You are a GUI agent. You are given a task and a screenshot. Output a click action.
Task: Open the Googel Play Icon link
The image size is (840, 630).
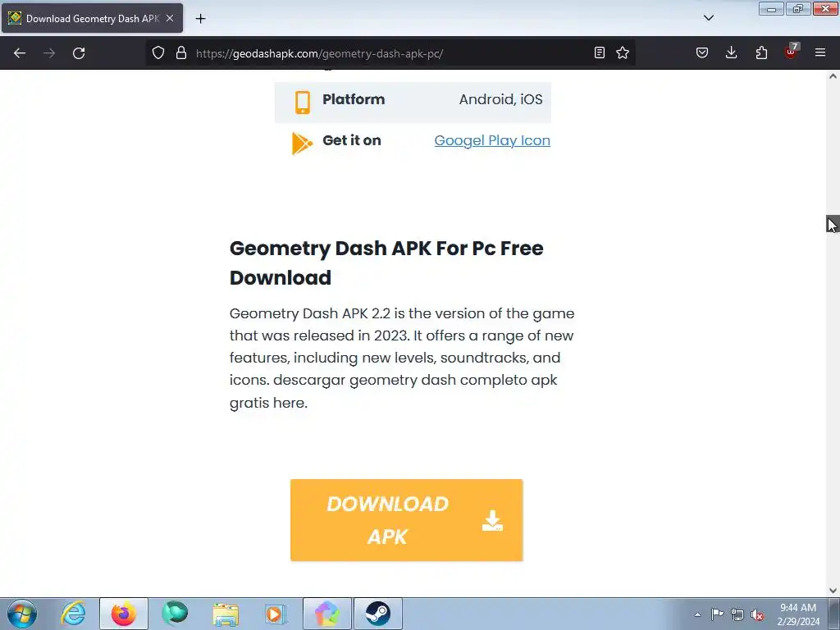click(x=492, y=140)
